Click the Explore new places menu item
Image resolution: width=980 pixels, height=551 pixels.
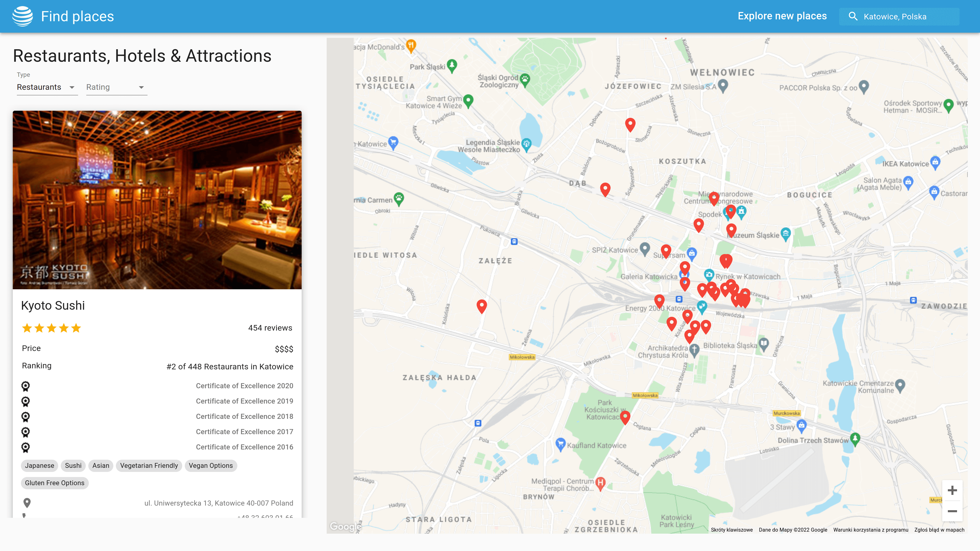tap(782, 16)
